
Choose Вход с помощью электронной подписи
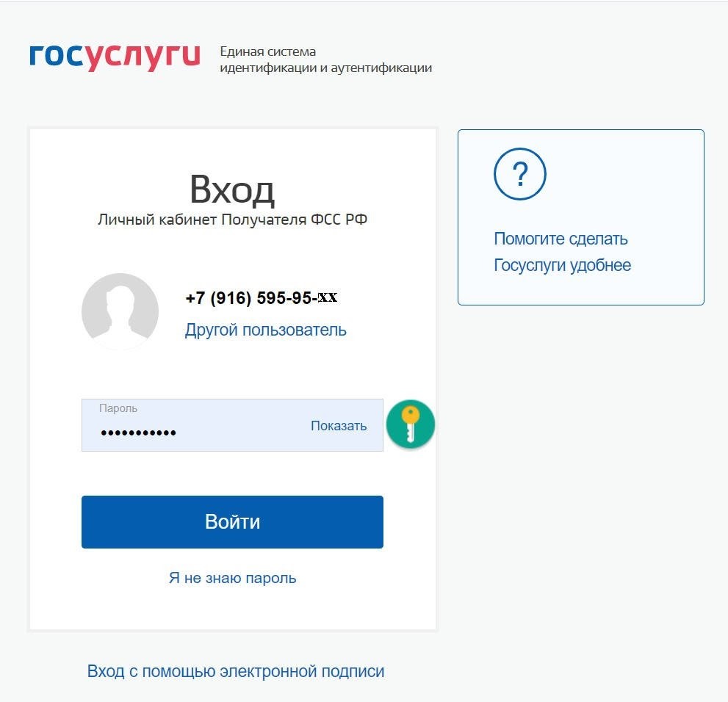(x=235, y=671)
